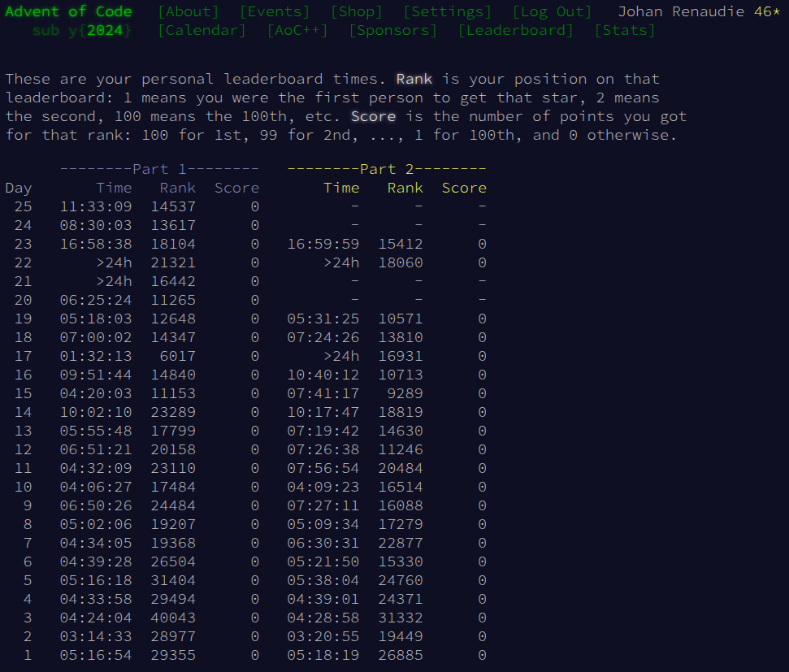Select Day 23 Part 2 time 16:59:59
789x672 pixels.
pos(323,244)
